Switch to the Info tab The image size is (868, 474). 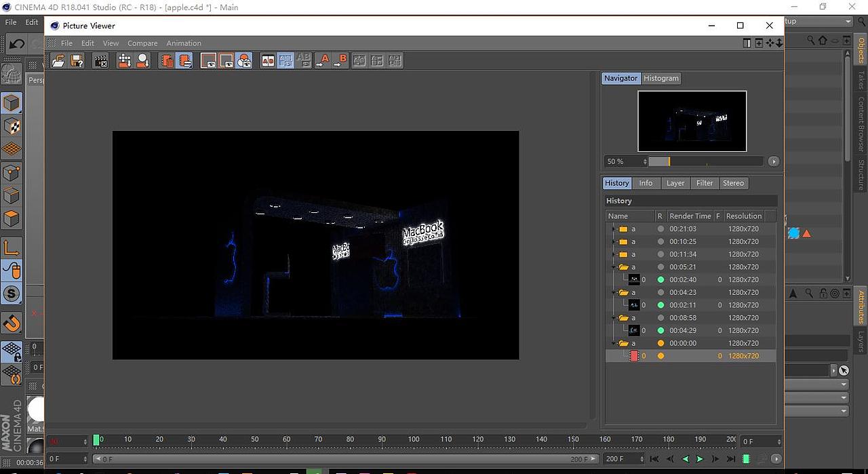[x=646, y=183]
